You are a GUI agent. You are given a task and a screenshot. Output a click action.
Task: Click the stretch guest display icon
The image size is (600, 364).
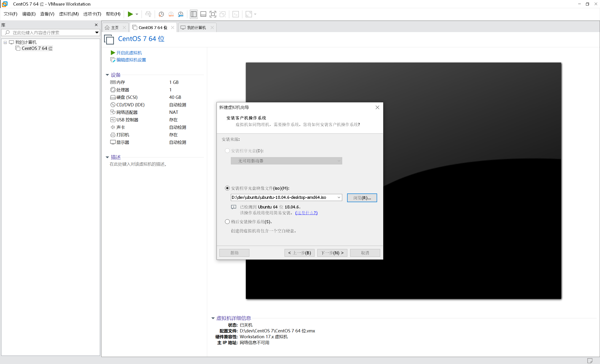click(x=249, y=14)
